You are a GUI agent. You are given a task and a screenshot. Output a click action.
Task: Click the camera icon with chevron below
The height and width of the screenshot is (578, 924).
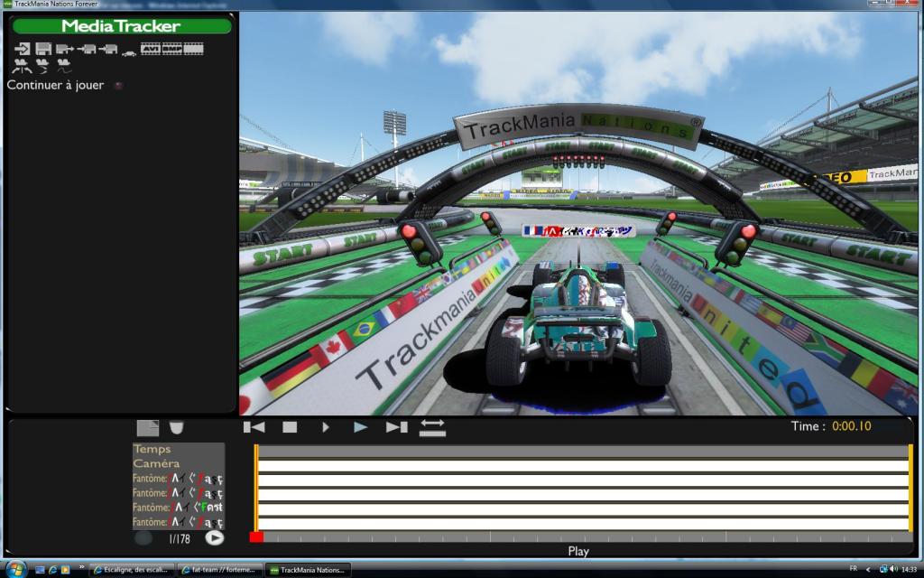pyautogui.click(x=42, y=65)
